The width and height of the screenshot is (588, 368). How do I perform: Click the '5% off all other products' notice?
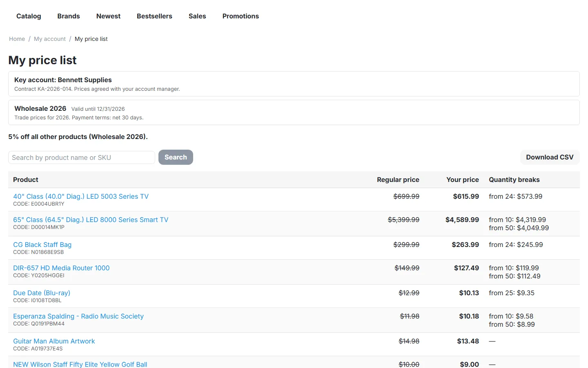coord(78,137)
